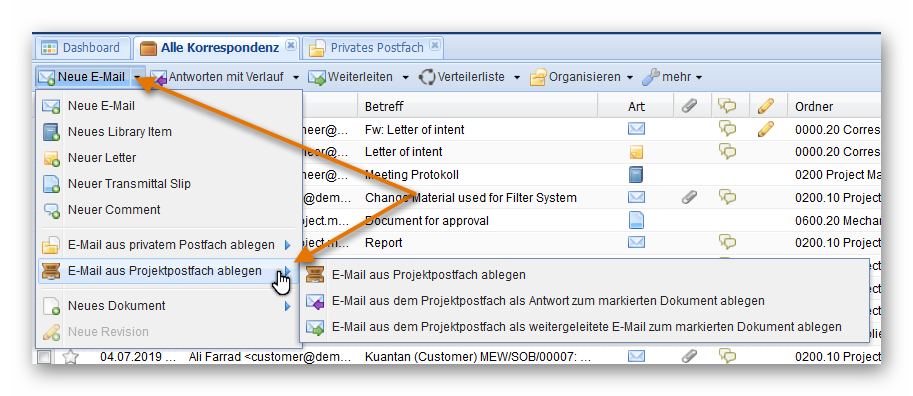Click the letter type icon in Letter of intent row
The width and height of the screenshot is (913, 396).
point(636,152)
